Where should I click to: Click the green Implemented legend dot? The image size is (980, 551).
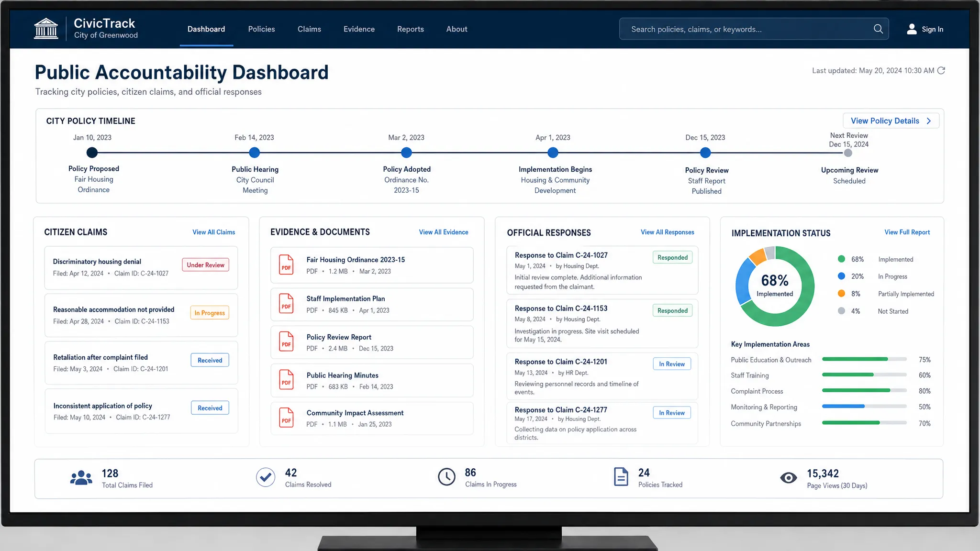(x=841, y=259)
